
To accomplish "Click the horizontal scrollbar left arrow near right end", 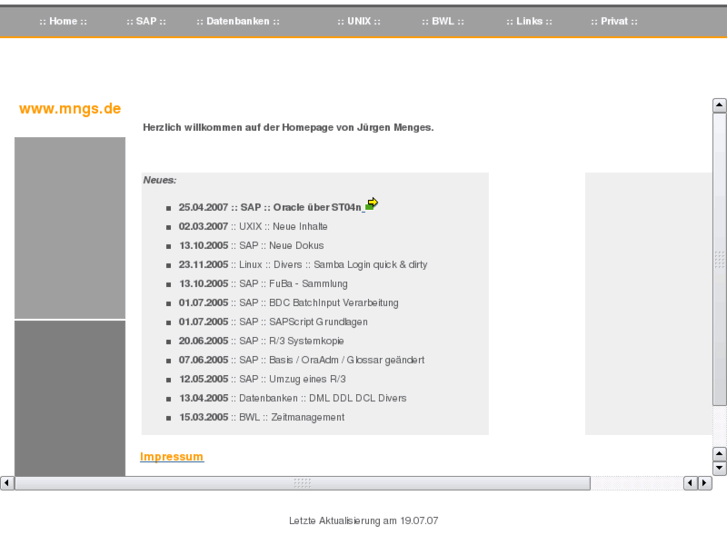I will (690, 483).
